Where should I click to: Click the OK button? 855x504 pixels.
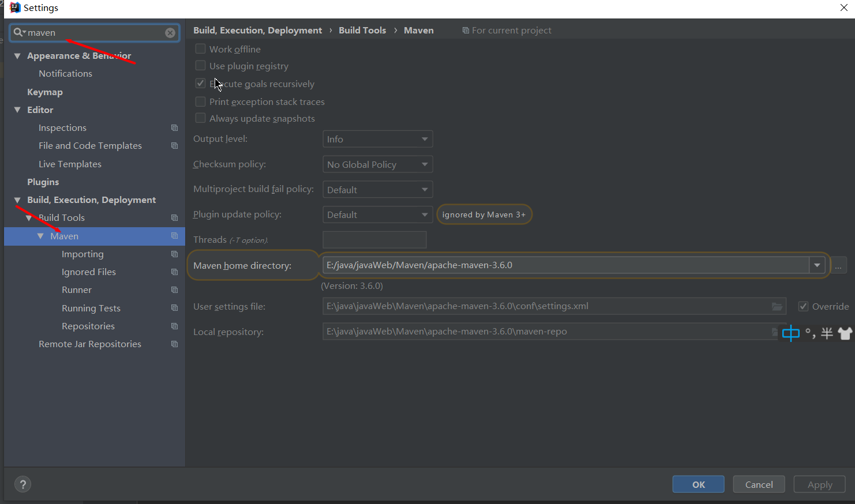698,484
